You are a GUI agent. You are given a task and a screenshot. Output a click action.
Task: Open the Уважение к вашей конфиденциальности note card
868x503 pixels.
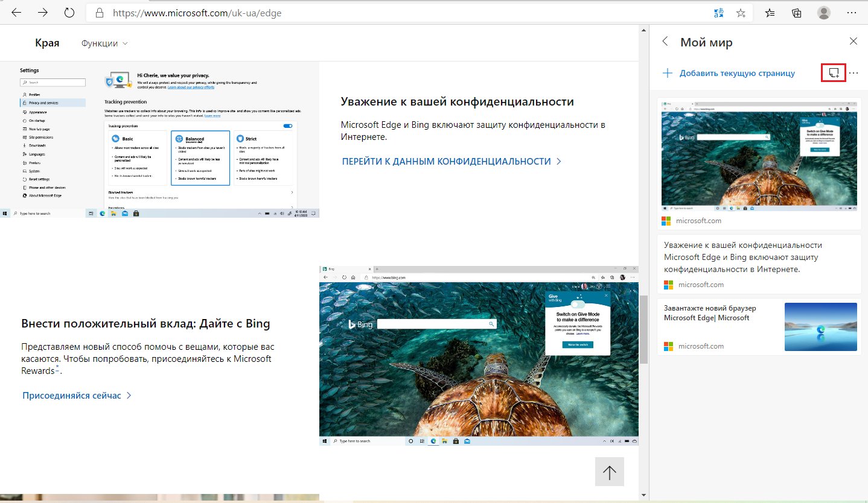[x=759, y=264]
